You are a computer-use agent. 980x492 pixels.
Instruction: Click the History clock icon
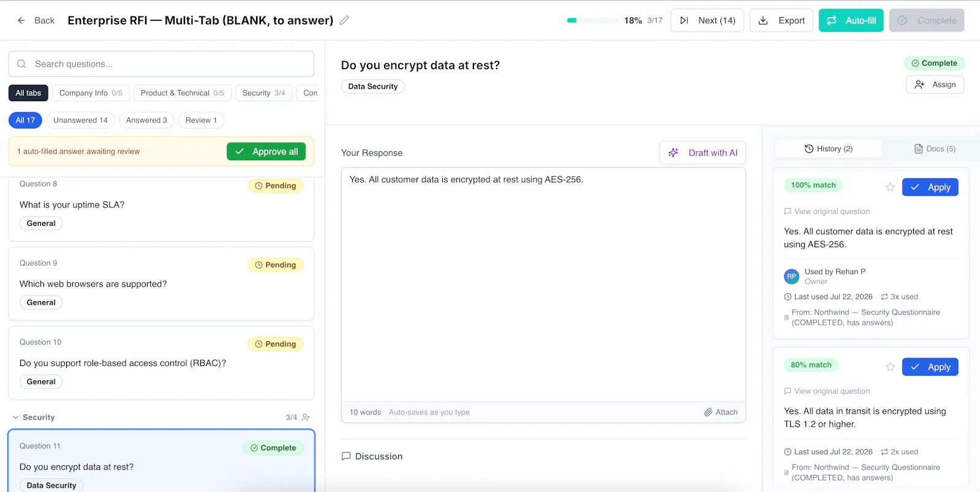tap(809, 149)
